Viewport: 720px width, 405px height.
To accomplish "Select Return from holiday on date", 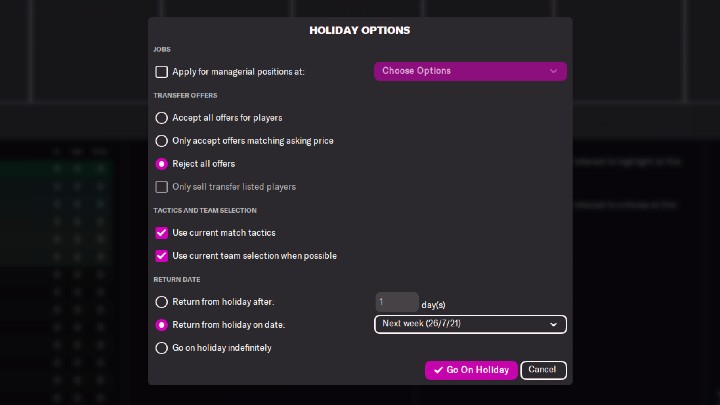I will [162, 325].
